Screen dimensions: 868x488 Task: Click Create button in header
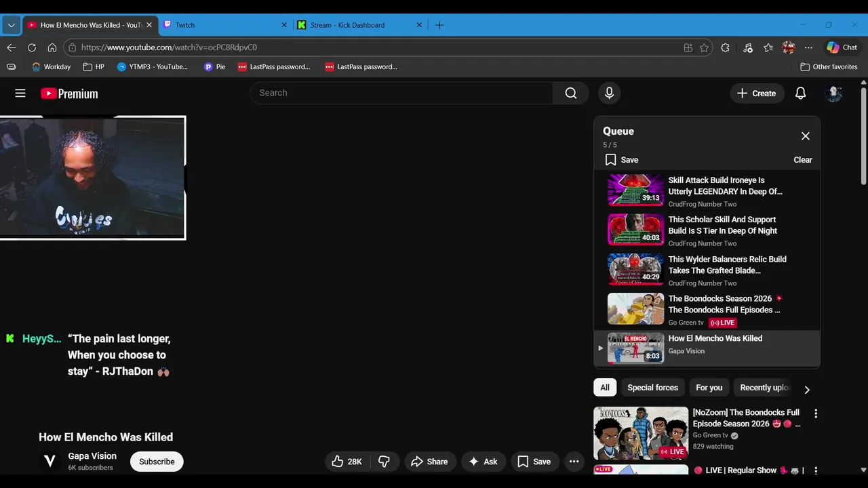click(757, 94)
